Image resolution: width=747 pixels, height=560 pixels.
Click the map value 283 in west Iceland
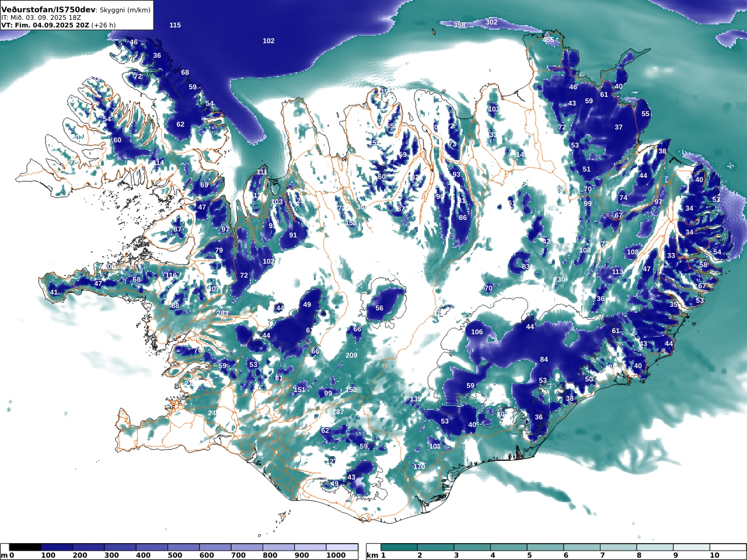[x=223, y=313]
